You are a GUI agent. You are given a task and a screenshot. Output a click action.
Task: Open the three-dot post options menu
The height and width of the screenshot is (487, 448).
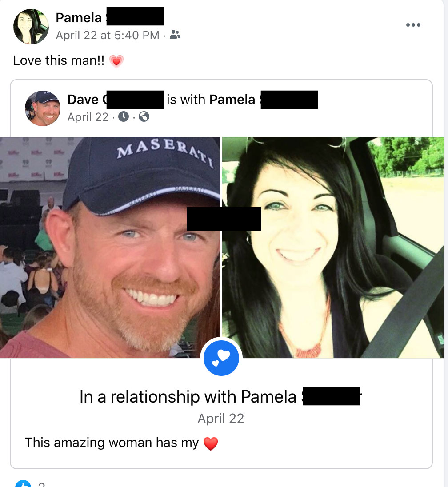tap(413, 25)
